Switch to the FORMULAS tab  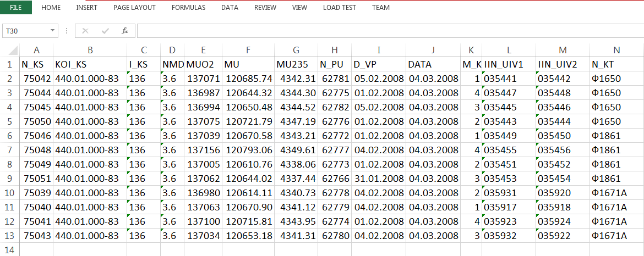pos(188,8)
